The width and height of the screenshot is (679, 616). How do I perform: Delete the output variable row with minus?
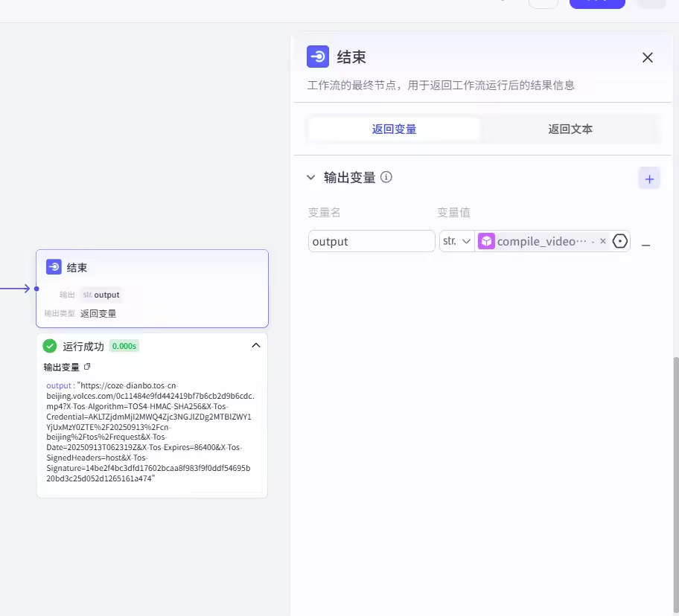[x=645, y=245]
